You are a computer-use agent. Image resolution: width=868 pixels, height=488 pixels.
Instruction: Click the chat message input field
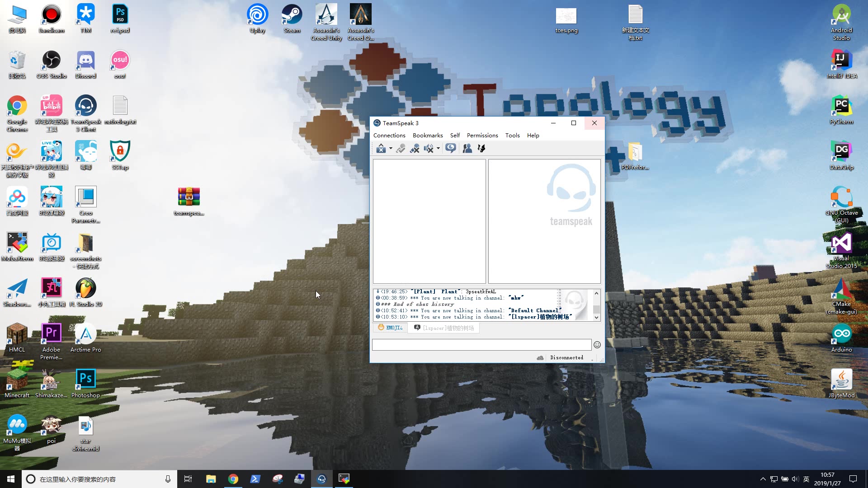click(481, 344)
